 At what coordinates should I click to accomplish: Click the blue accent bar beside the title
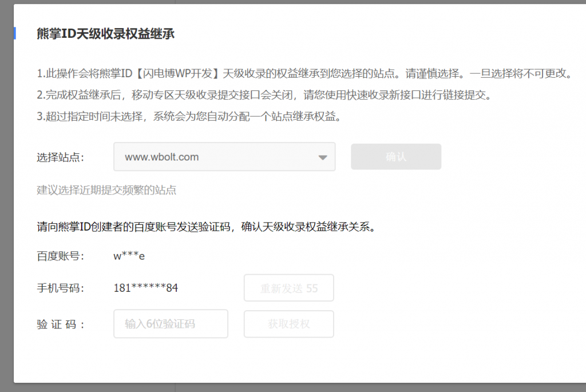14,34
